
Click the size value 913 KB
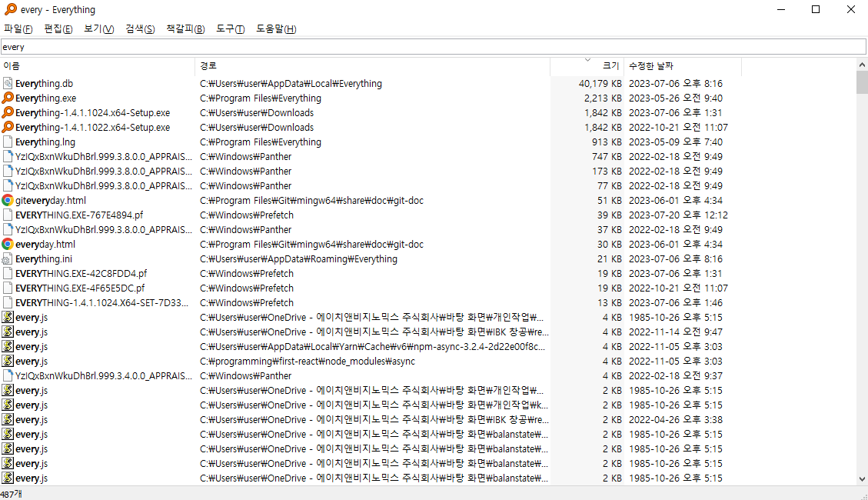pyautogui.click(x=607, y=142)
